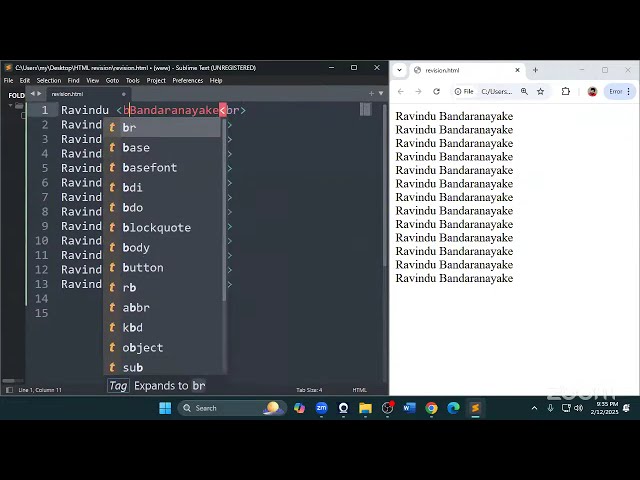Open the Tools menu

(133, 80)
